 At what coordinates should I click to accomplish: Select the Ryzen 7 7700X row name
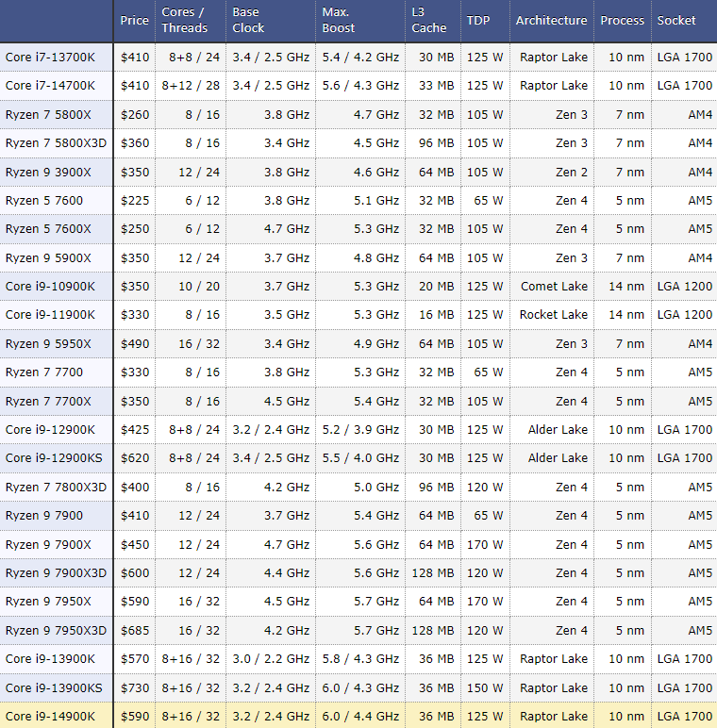point(48,402)
